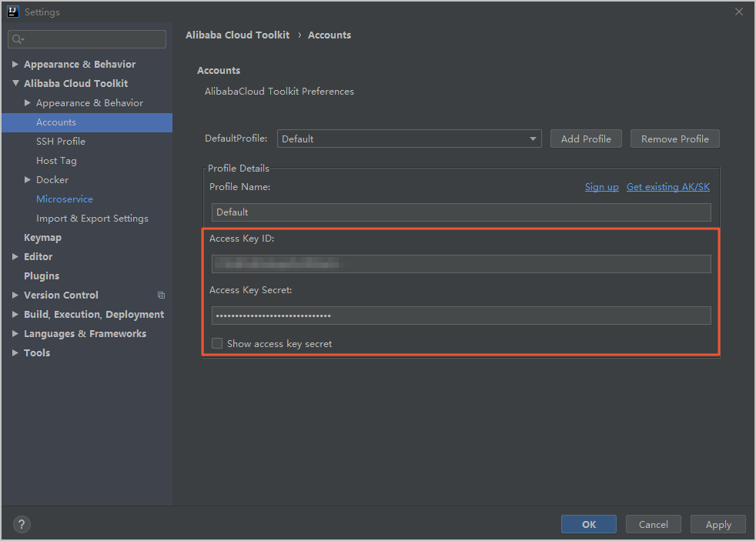Click the Add Profile button
This screenshot has height=541, width=756.
point(586,139)
